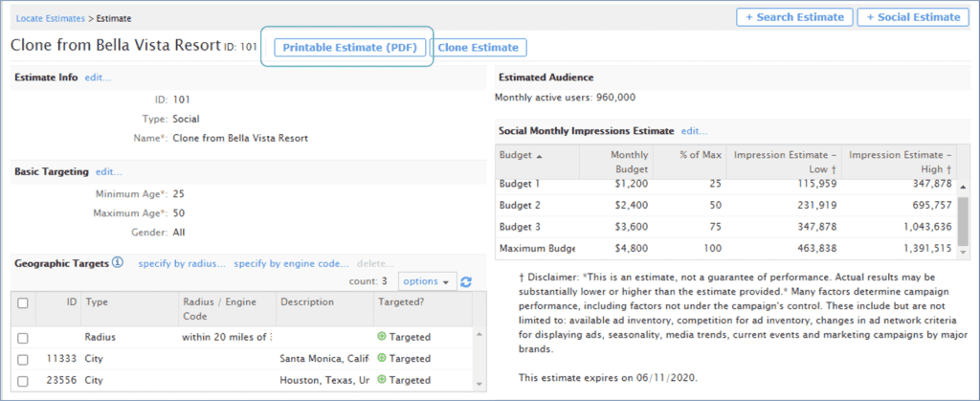Click the Targeted icon for the Radius row
The image size is (980, 401).
pyautogui.click(x=382, y=337)
